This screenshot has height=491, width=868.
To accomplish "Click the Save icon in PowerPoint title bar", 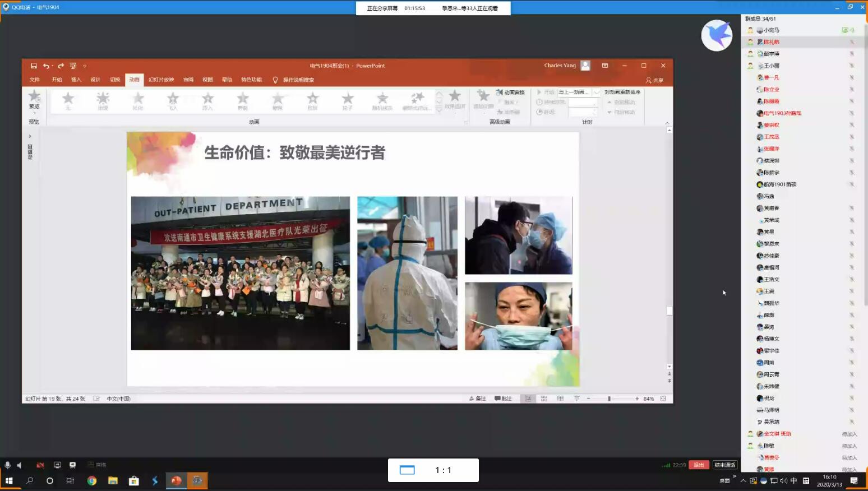I will 34,66.
